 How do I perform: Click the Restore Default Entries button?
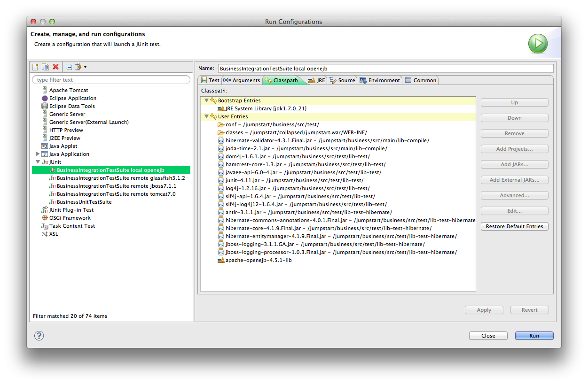coord(514,226)
